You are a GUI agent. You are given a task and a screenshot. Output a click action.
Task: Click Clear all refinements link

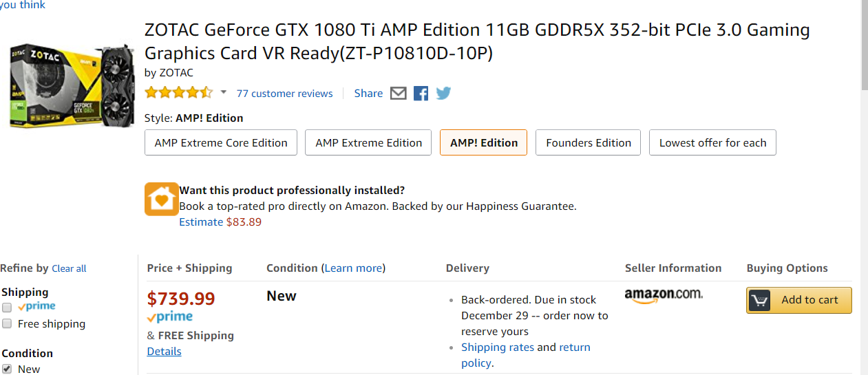click(69, 268)
